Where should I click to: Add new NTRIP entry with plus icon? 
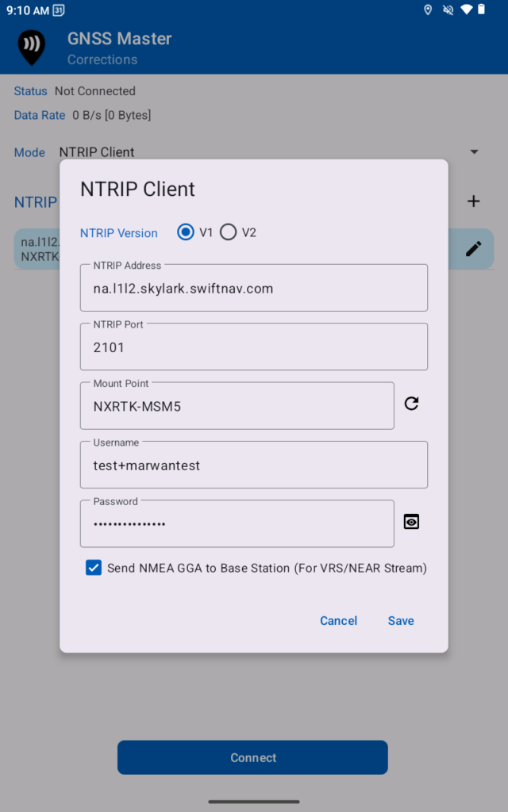(473, 201)
